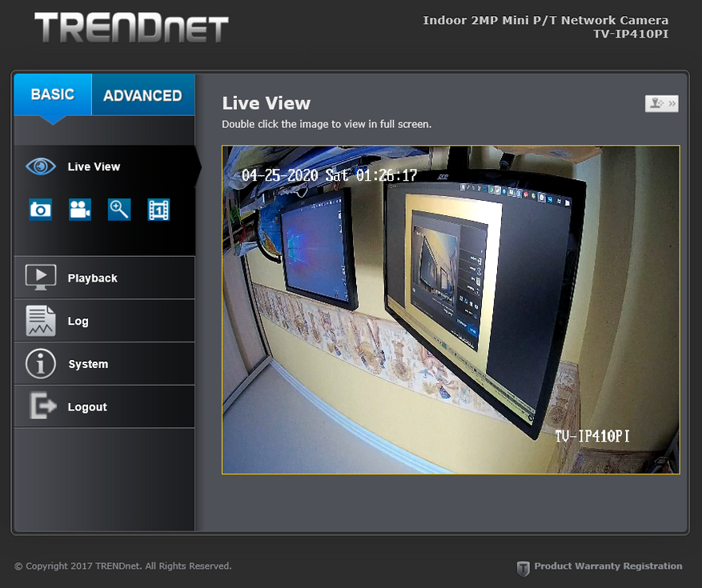
Task: Click the Live View page heading
Action: [x=267, y=103]
